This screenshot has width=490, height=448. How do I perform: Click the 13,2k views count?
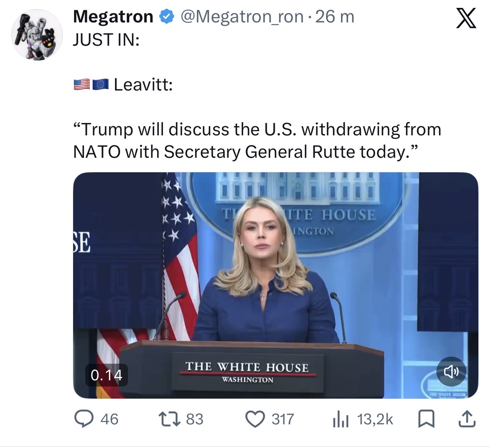point(375,419)
